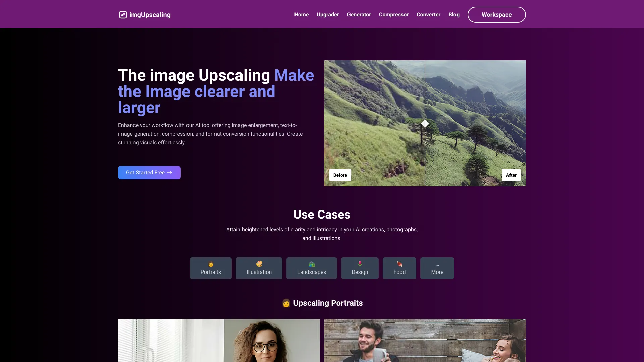The height and width of the screenshot is (362, 644).
Task: Drag the Before/After comparison slider
Action: point(425,123)
